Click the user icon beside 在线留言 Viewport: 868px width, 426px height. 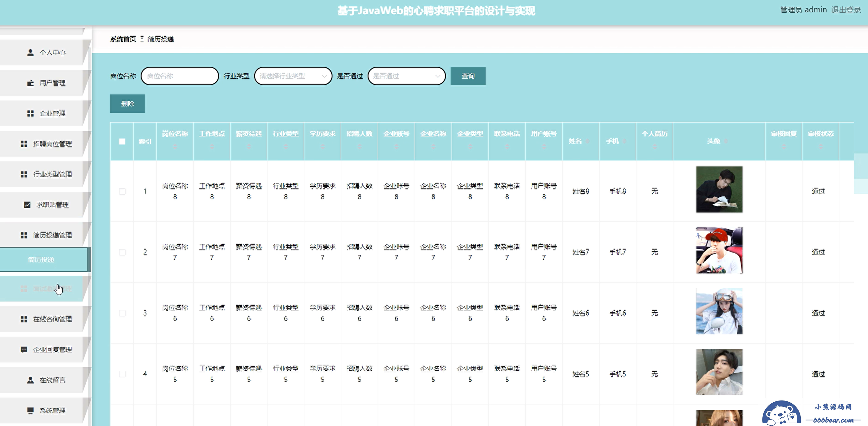pyautogui.click(x=30, y=380)
